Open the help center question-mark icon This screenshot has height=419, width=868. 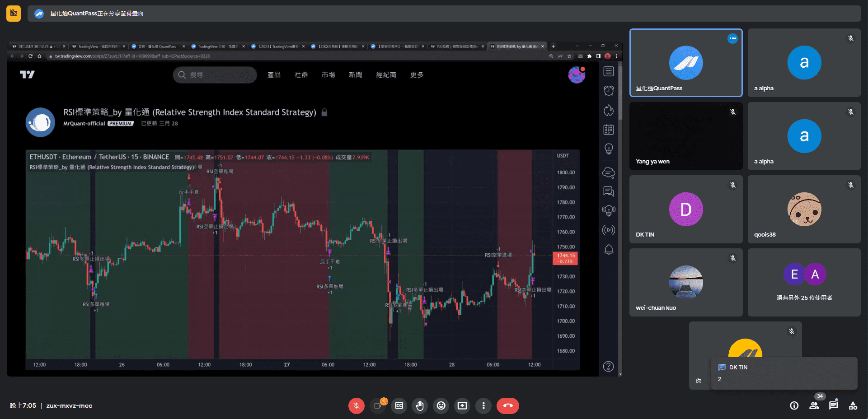609,366
